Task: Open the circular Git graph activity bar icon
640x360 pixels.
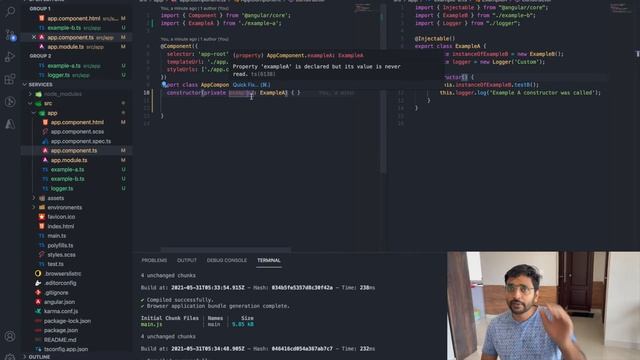Action: coord(10,102)
